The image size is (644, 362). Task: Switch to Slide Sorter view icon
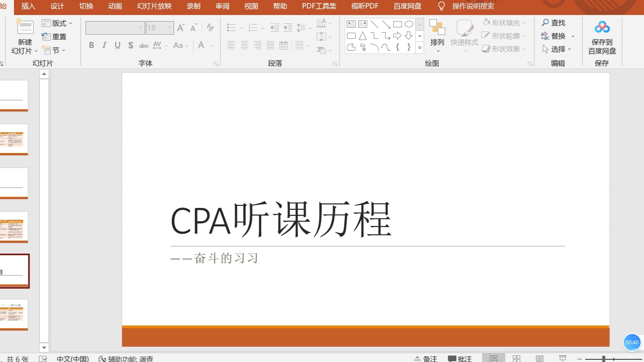(517, 359)
